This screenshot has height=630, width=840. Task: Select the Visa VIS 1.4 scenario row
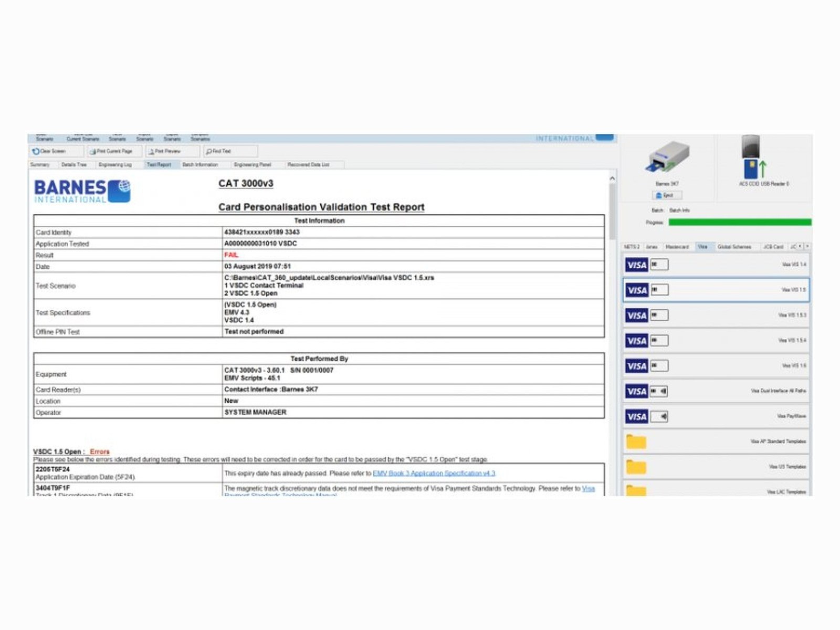(x=716, y=265)
